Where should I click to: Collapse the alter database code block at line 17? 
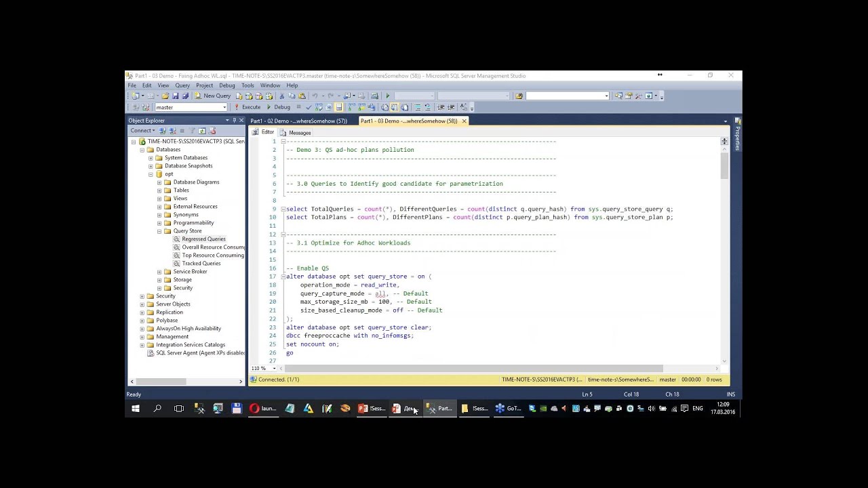coord(283,277)
